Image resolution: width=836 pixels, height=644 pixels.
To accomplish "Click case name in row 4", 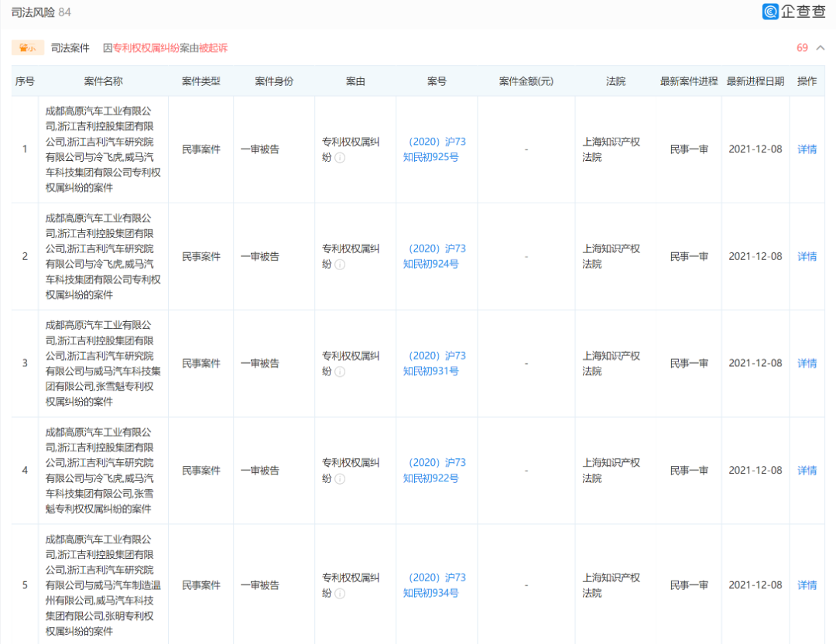I will [x=100, y=470].
